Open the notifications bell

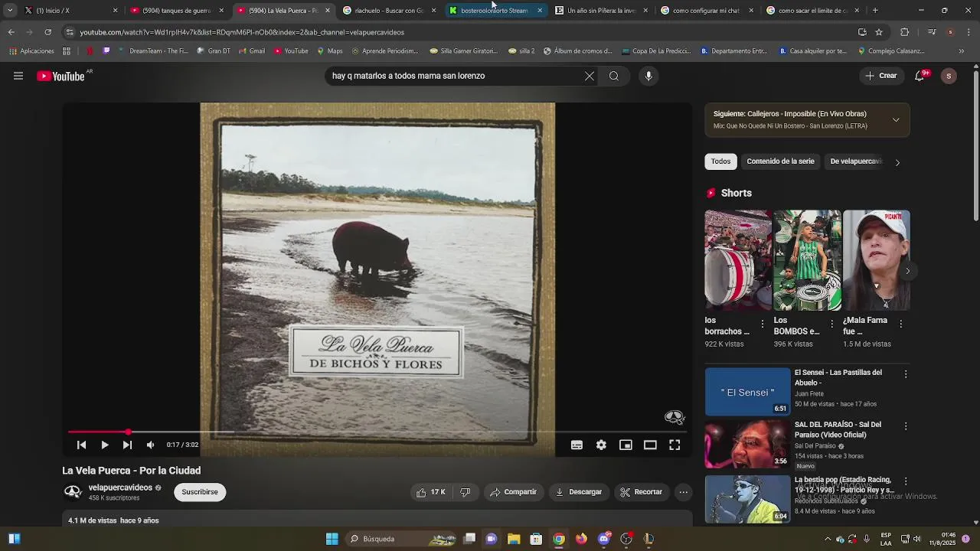click(x=920, y=76)
